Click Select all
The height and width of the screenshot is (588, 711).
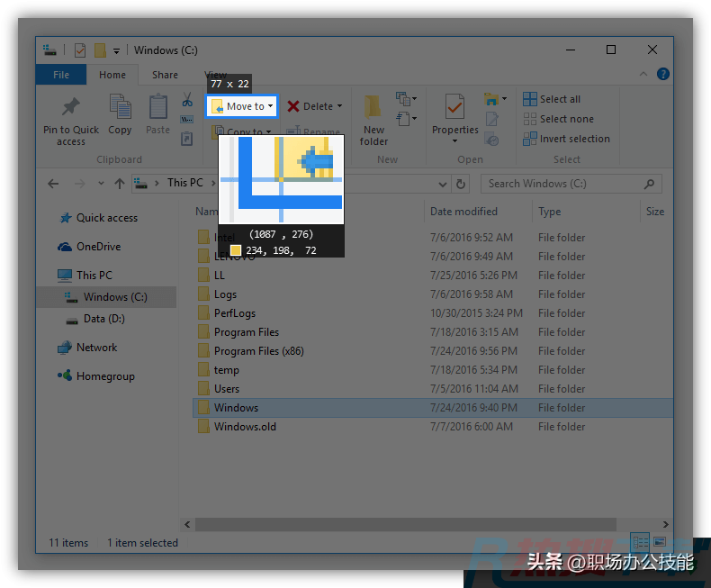pyautogui.click(x=552, y=99)
